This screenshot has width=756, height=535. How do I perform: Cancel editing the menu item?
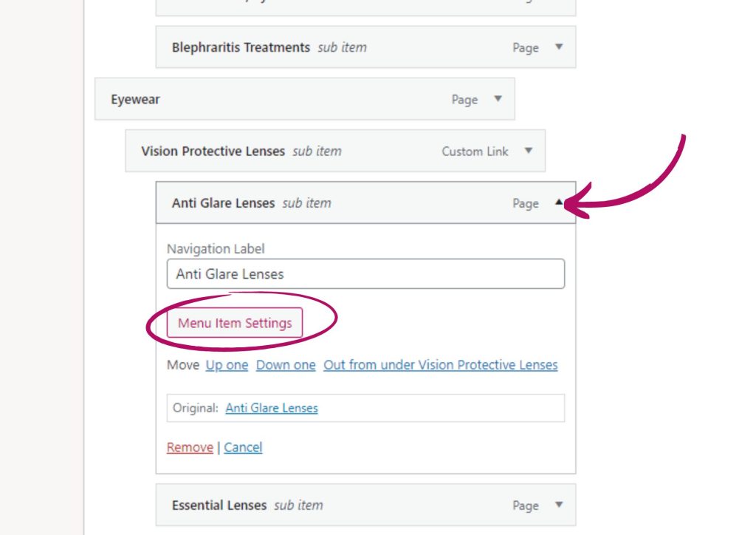tap(243, 447)
